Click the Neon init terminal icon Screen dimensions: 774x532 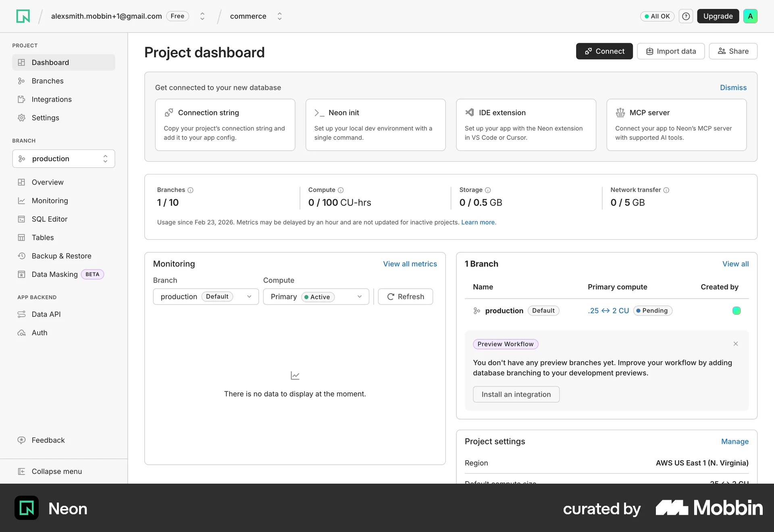[x=319, y=113]
